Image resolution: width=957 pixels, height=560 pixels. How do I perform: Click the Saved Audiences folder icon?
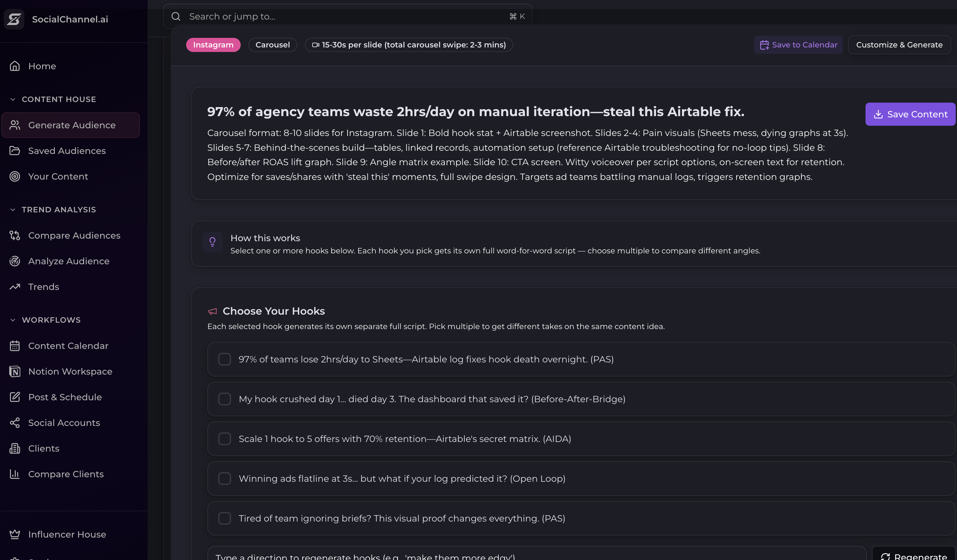point(15,151)
